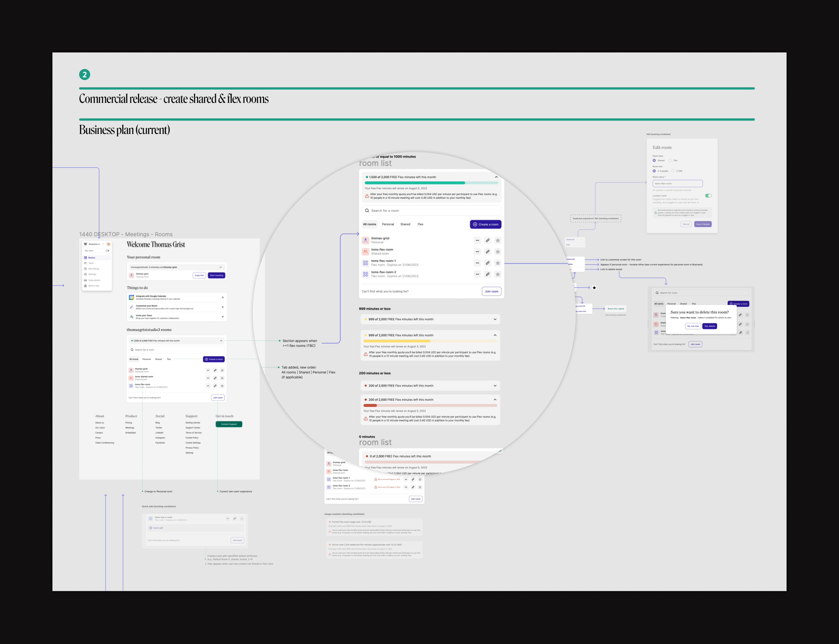Click Join room in magnified room list
839x644 pixels.
click(x=491, y=291)
